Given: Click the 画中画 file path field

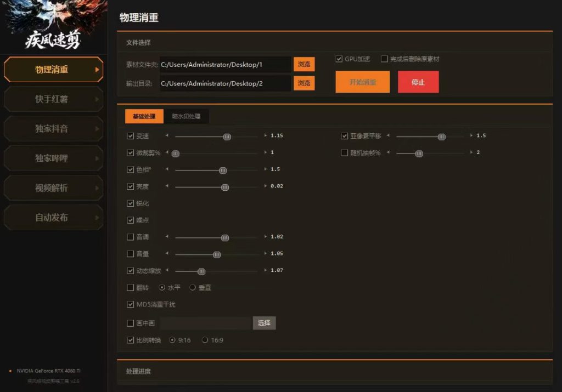Looking at the screenshot, I should click(x=206, y=323).
